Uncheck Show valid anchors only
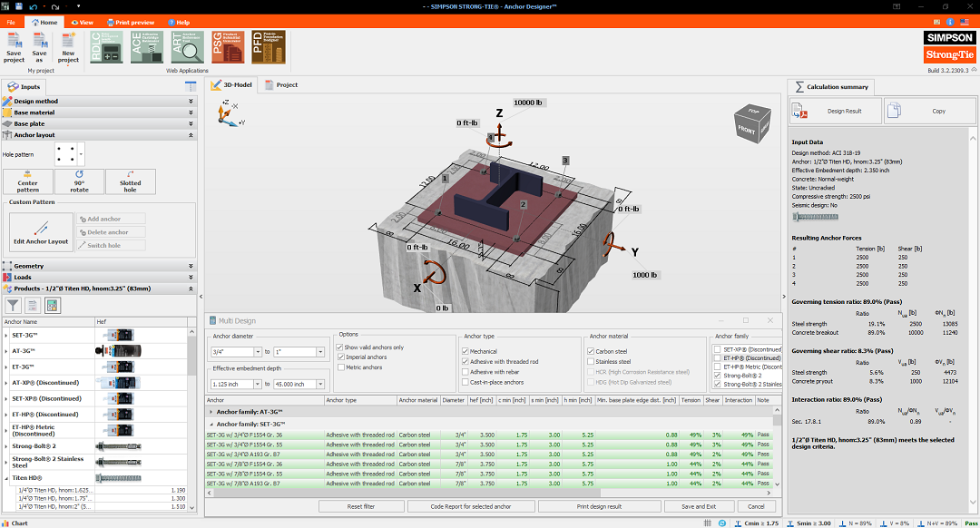This screenshot has height=528, width=980. click(x=339, y=347)
